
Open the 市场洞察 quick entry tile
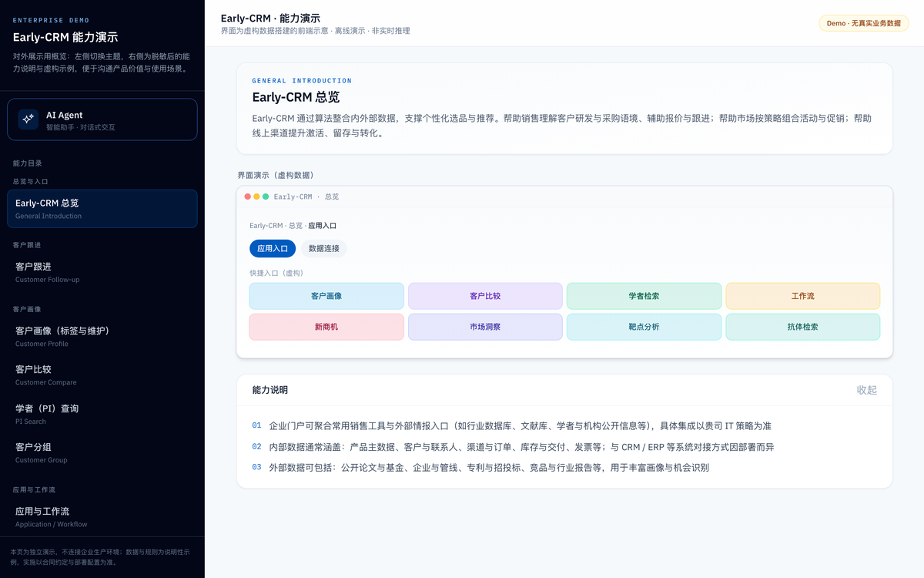(x=485, y=327)
